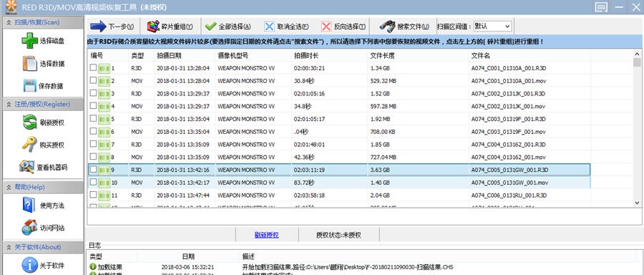
Task: Click 取消全选 toolbar button
Action: (x=286, y=26)
